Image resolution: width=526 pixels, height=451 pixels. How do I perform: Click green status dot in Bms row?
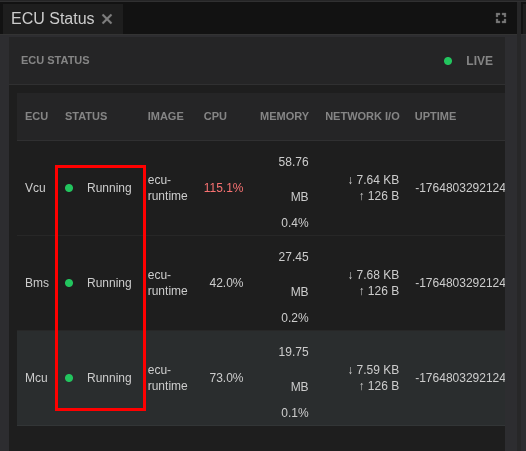click(x=69, y=283)
